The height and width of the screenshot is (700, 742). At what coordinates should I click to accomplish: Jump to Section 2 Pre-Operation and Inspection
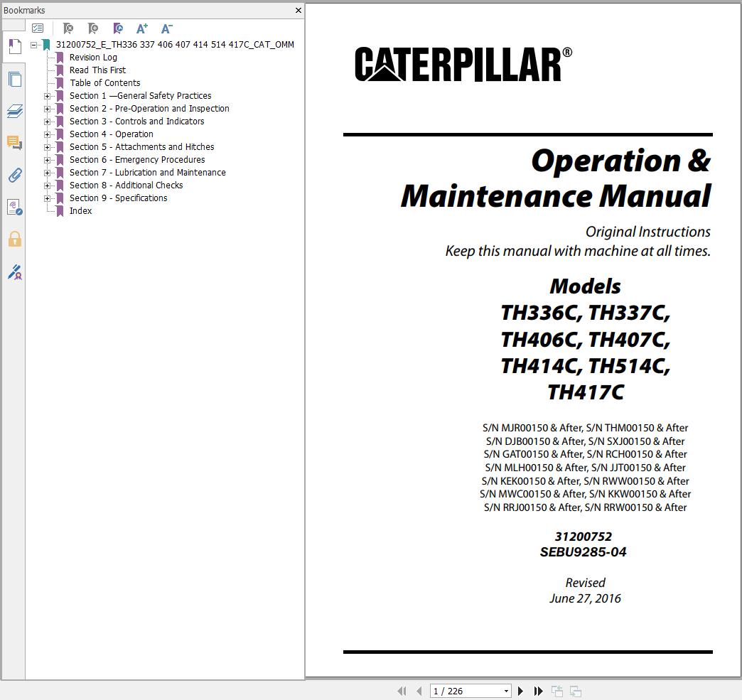(149, 109)
